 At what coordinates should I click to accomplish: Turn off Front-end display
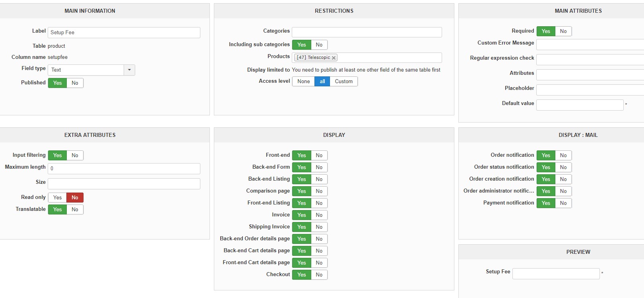(319, 155)
